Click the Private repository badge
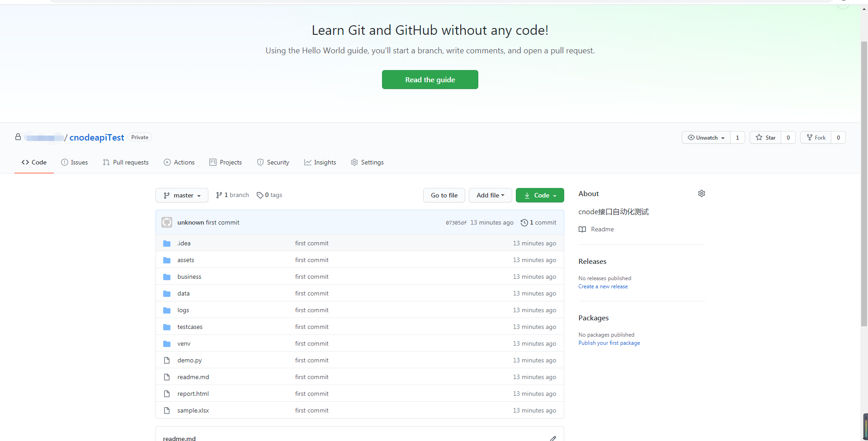Viewport: 868px width, 441px height. [x=140, y=137]
